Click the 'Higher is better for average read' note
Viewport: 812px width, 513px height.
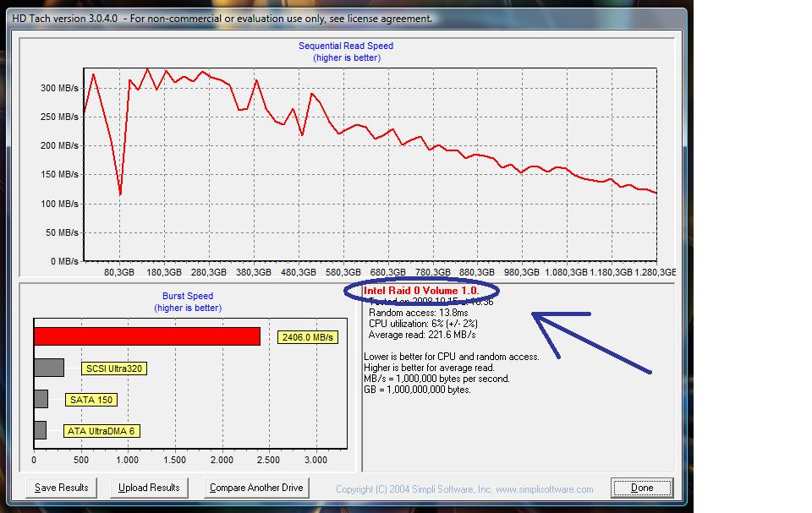(x=430, y=368)
